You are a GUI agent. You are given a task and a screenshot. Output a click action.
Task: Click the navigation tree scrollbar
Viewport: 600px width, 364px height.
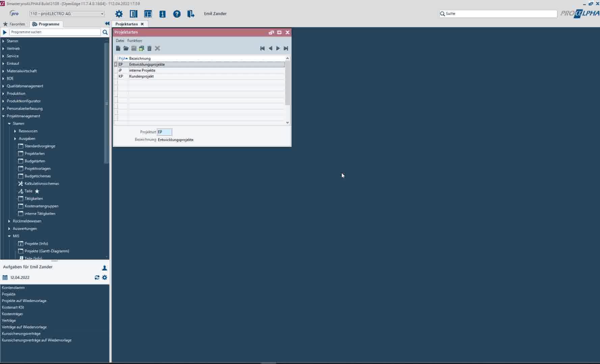pos(107,103)
